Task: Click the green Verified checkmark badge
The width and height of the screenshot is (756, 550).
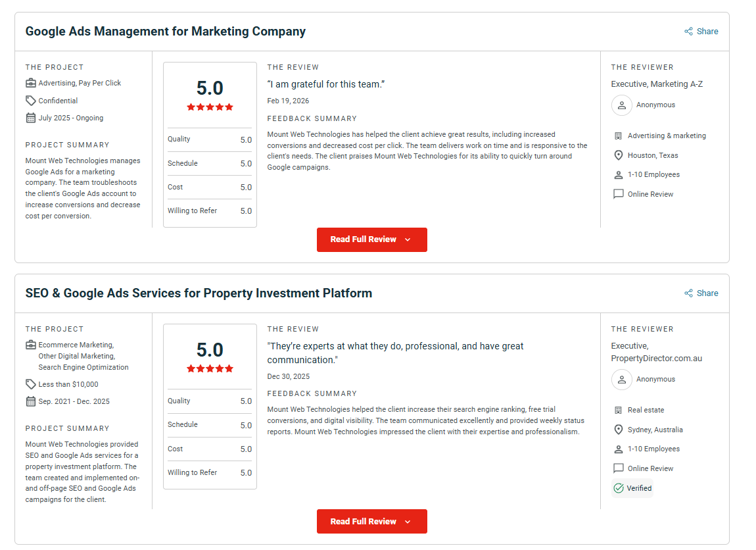Action: click(x=619, y=488)
